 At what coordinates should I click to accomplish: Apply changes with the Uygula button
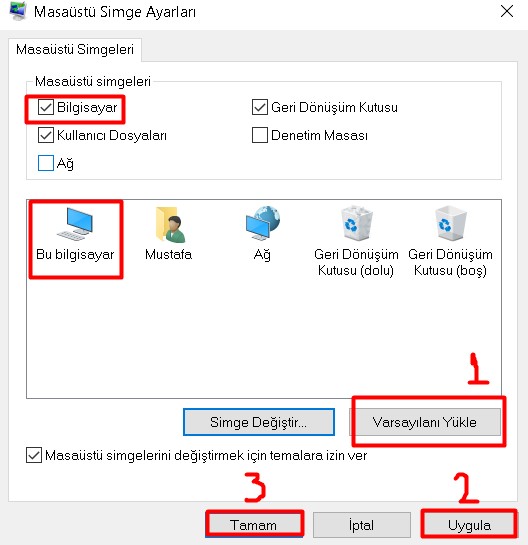[469, 525]
